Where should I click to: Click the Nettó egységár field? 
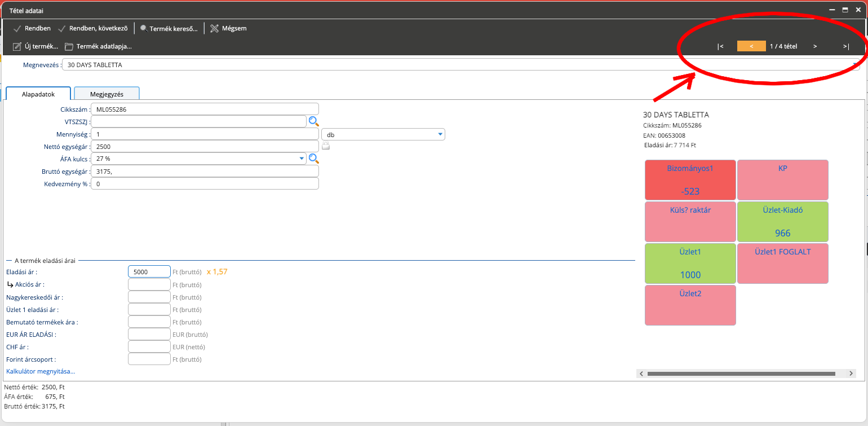(205, 147)
